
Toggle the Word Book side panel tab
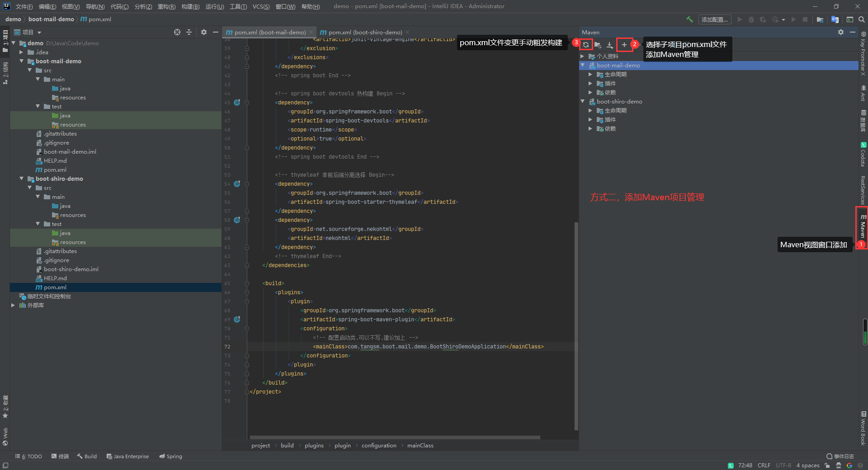click(863, 428)
